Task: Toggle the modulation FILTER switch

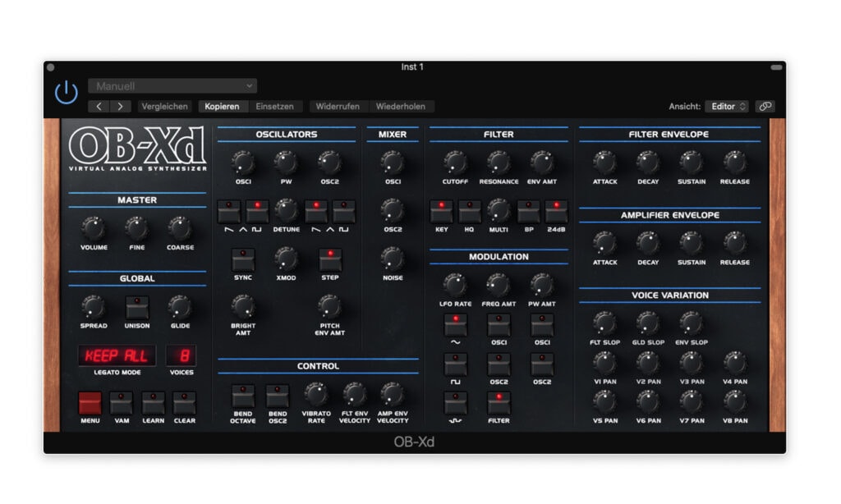Action: point(499,403)
